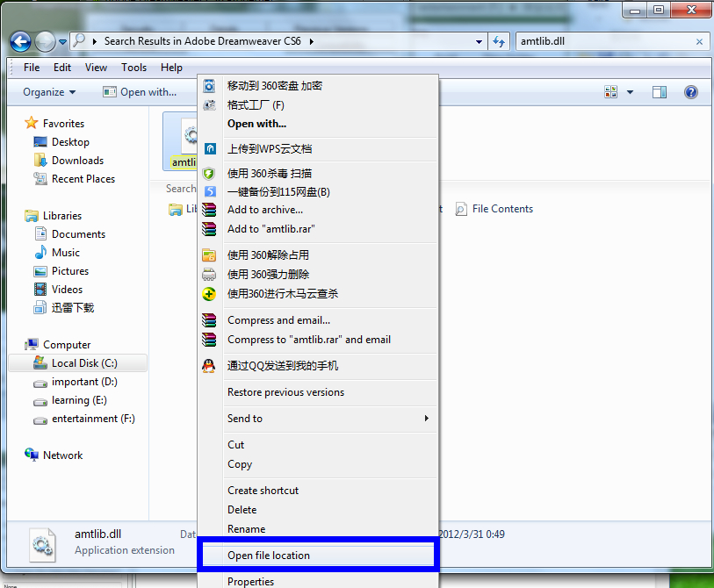Click the address bar search magnifier icon
Image resolution: width=714 pixels, height=588 pixels.
[x=79, y=40]
